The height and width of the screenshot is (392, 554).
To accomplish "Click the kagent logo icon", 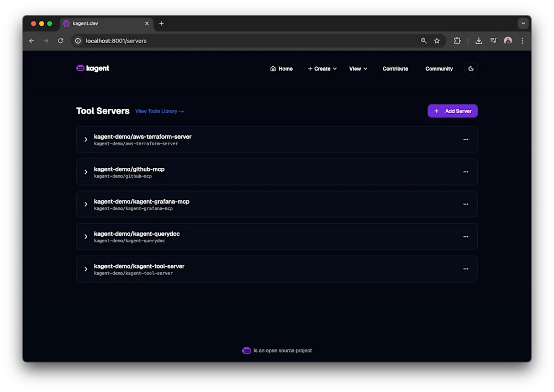I will [x=81, y=68].
